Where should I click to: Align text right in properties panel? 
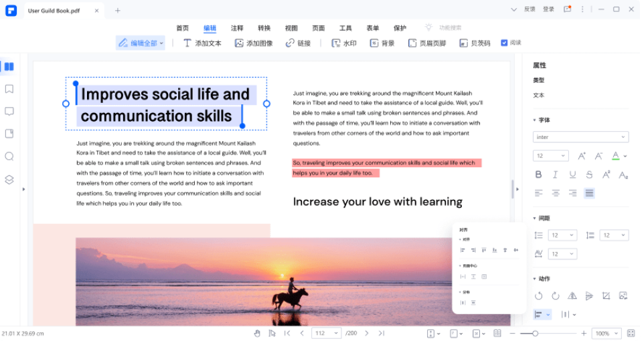click(x=572, y=193)
